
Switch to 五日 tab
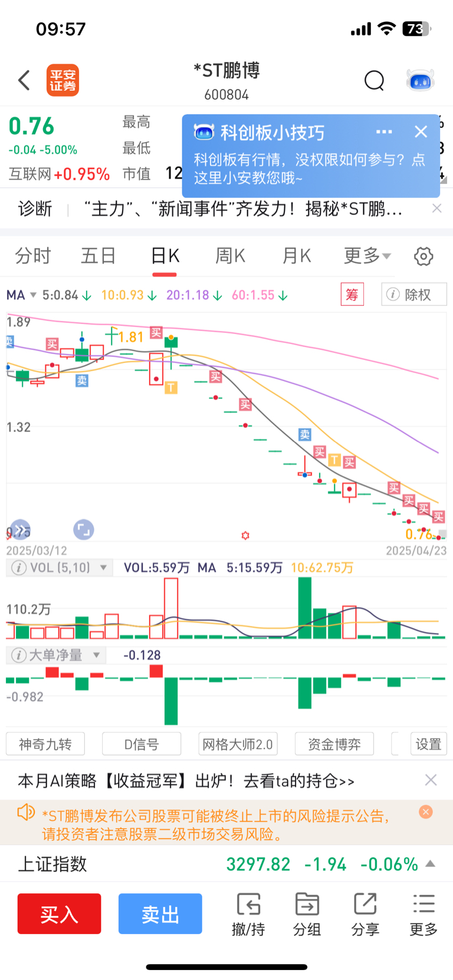98,256
